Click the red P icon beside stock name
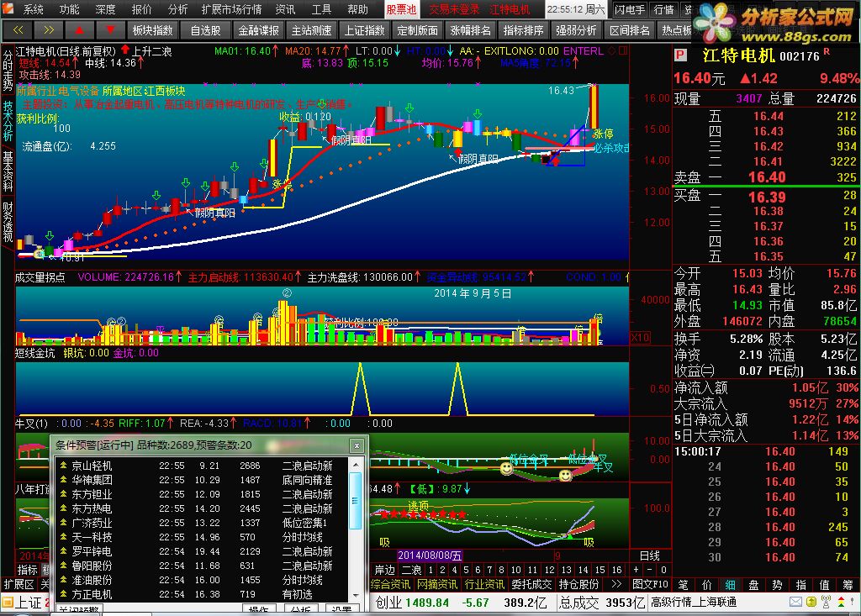Screen dimensions: 861x616 [x=680, y=55]
